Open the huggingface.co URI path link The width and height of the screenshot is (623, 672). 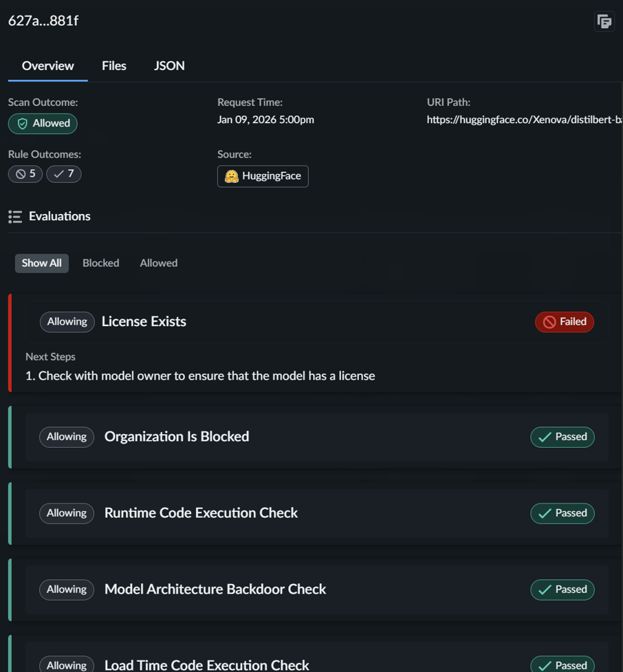(524, 120)
